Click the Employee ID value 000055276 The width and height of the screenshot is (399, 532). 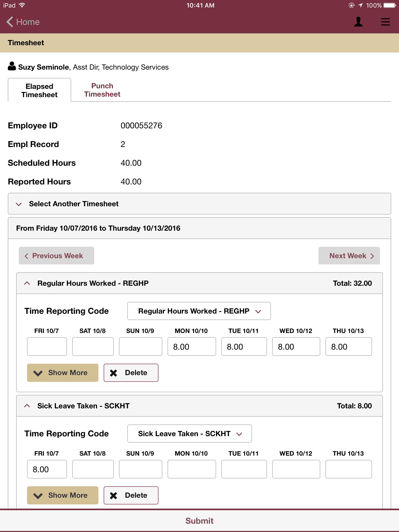[141, 125]
